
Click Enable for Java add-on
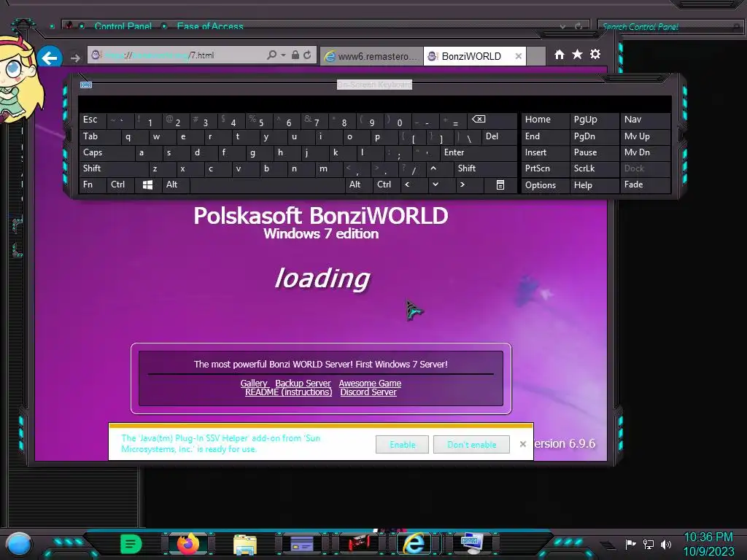point(402,444)
